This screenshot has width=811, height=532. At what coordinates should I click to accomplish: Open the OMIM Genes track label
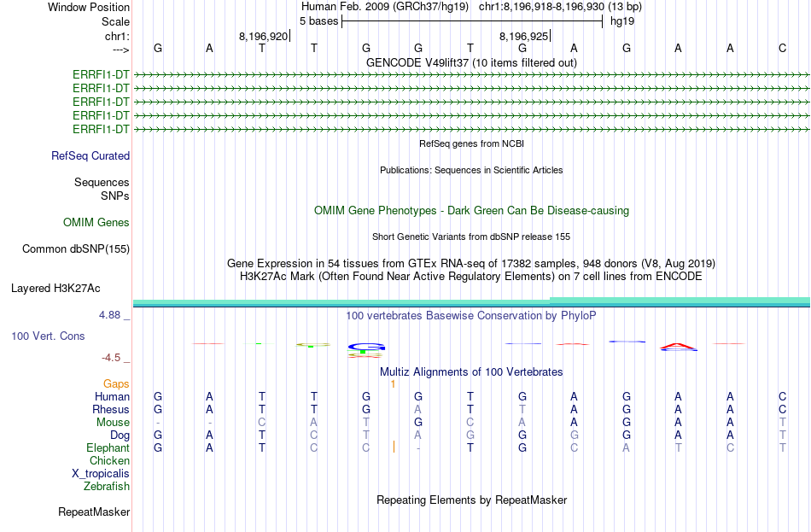(x=96, y=223)
